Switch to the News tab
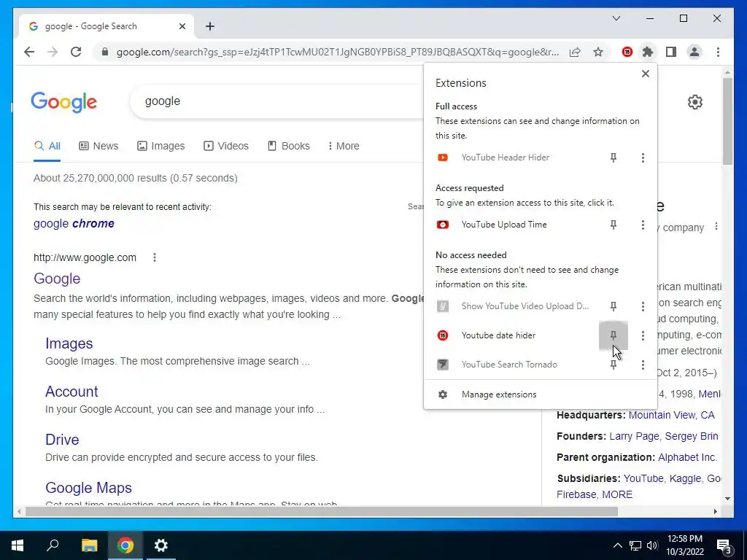 pos(98,146)
